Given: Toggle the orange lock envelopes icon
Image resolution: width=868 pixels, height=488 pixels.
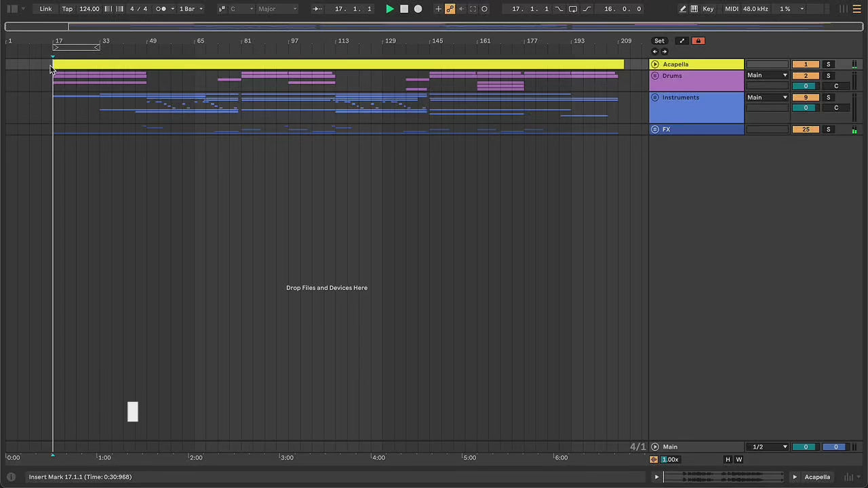Looking at the screenshot, I should [x=698, y=41].
